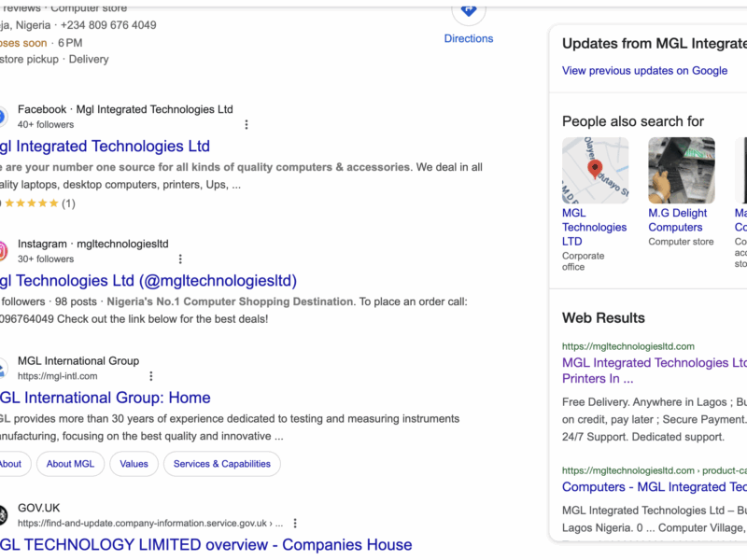Click View previous updates on Google
747x560 pixels.
tap(644, 71)
